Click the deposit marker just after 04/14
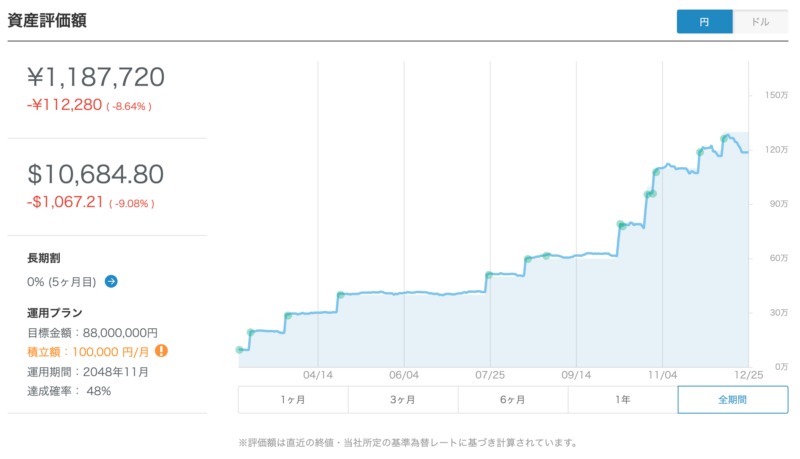Image resolution: width=800 pixels, height=459 pixels. point(340,295)
